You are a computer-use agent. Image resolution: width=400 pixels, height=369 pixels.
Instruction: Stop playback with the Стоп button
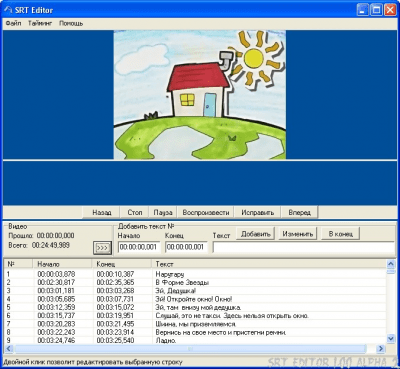135,212
